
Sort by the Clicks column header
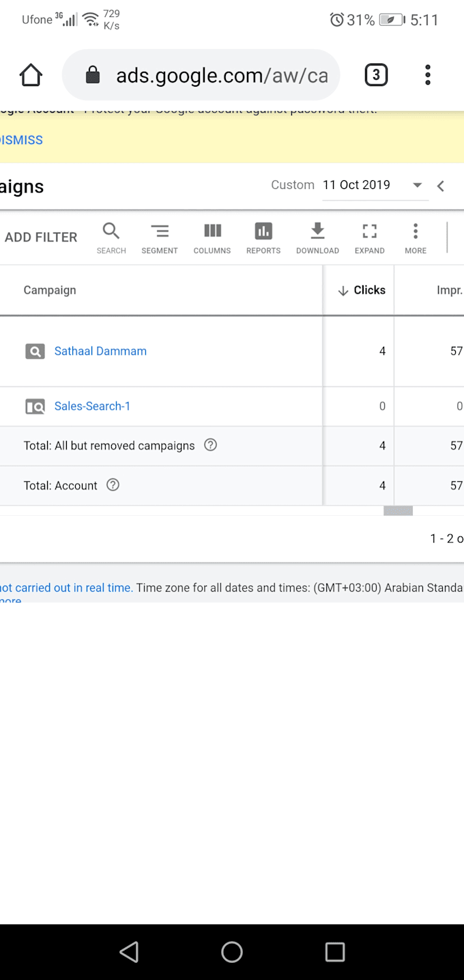362,290
